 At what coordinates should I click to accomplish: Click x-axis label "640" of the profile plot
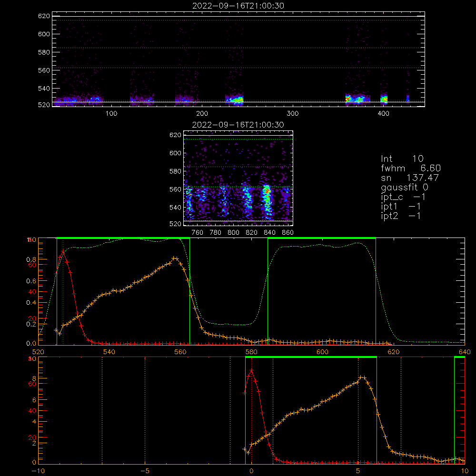tap(465, 352)
